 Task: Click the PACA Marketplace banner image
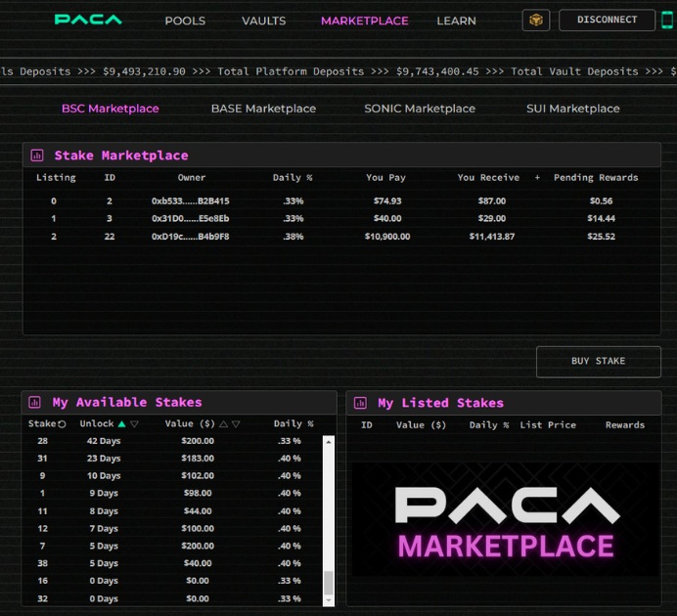[505, 519]
